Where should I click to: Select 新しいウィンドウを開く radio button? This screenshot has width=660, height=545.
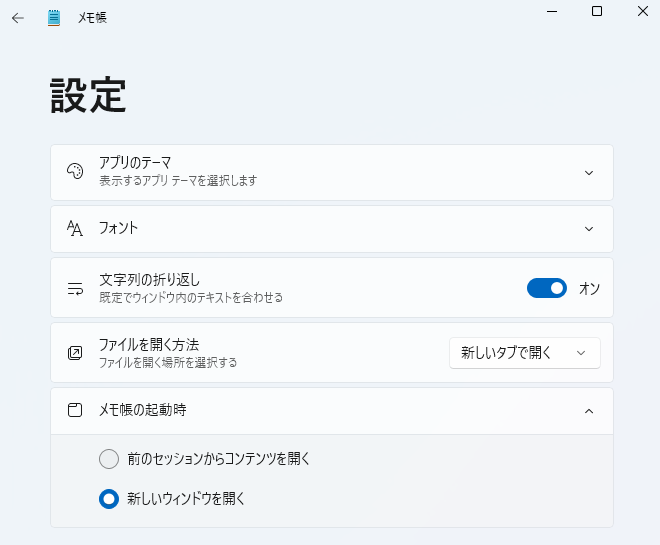[x=109, y=498]
